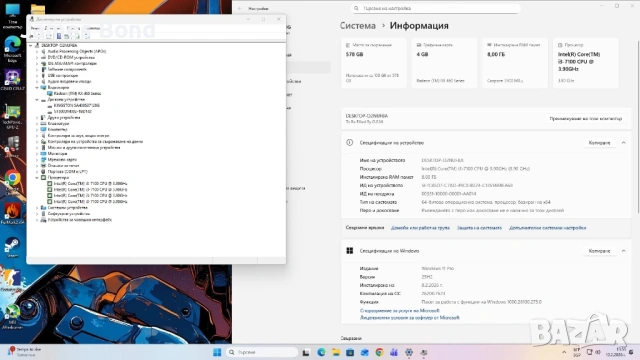The height and width of the screenshot is (360, 640).
Task: Select the ST1000DM003 disk entry
Action: 72,111
